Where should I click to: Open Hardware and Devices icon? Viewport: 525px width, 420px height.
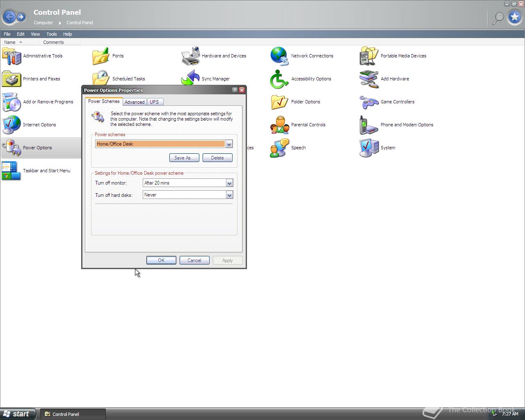(x=190, y=56)
